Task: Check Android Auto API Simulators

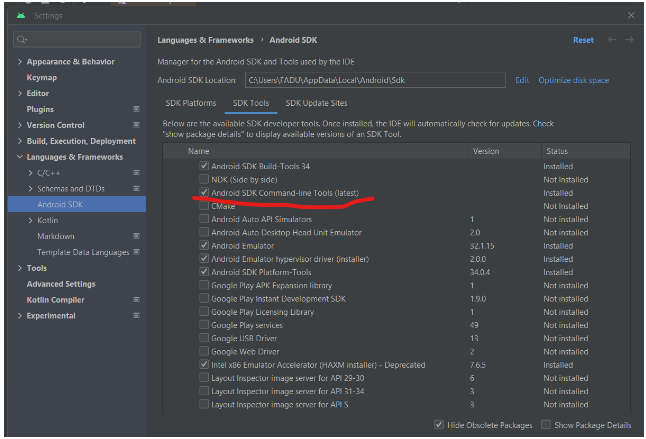Action: point(204,219)
